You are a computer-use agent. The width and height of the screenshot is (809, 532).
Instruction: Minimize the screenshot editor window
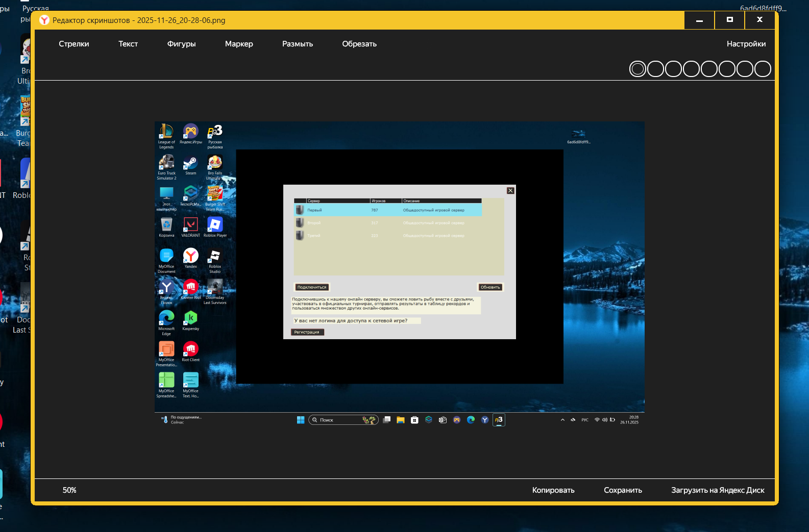pyautogui.click(x=699, y=20)
